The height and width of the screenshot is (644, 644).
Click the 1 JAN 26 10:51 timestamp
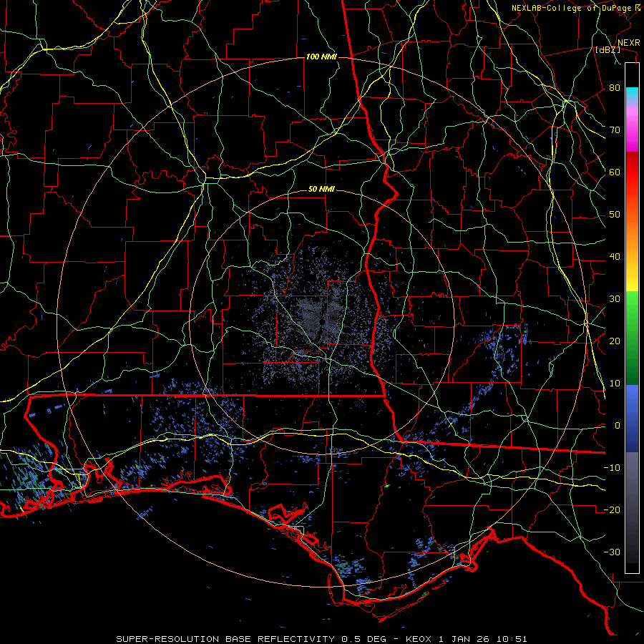click(483, 639)
